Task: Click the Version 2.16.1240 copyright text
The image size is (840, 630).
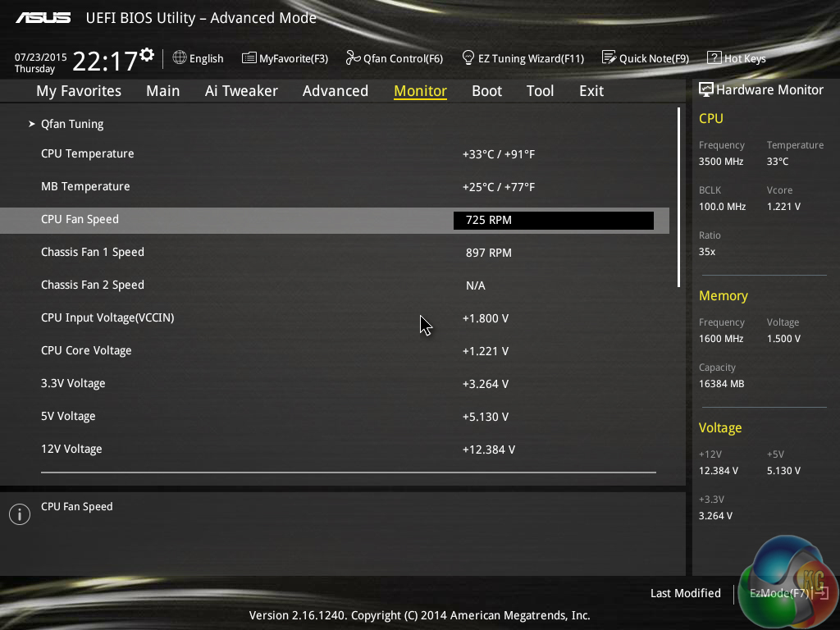Action: [x=419, y=615]
